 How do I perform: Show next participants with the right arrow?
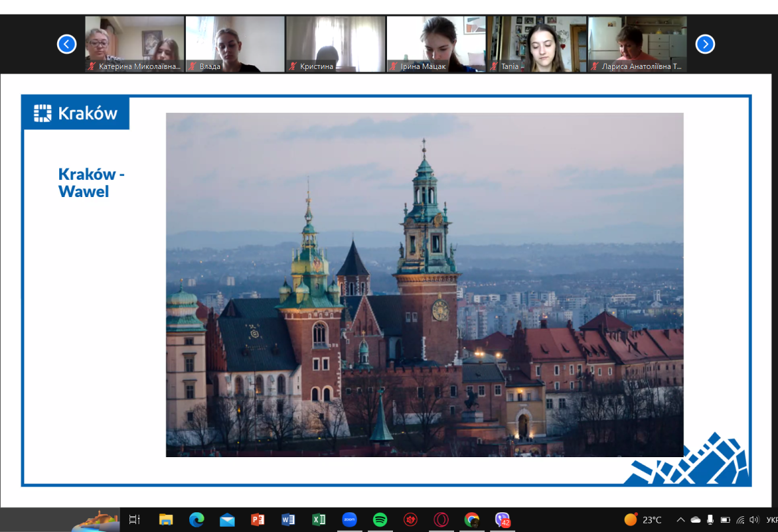(x=704, y=44)
